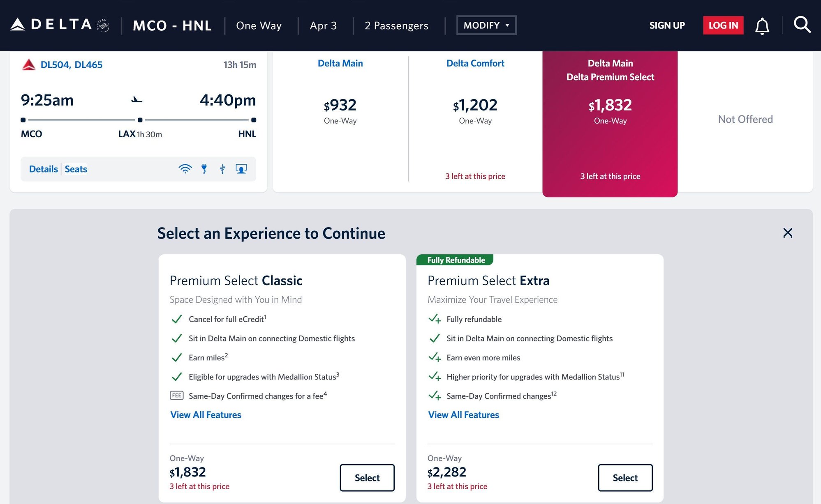Screen dimensions: 821x504
Task: Expand the MODIFY search dropdown
Action: [x=486, y=25]
